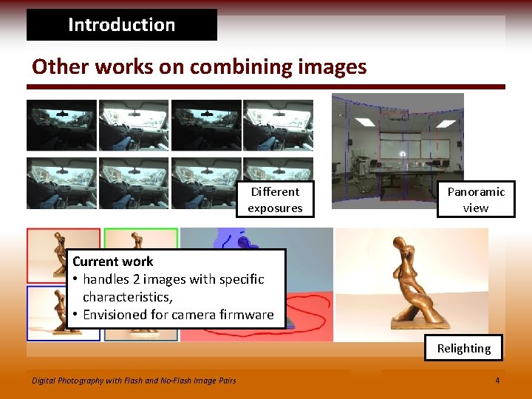Image resolution: width=532 pixels, height=399 pixels.
Task: Click the slide page number 4
Action: pos(497,381)
